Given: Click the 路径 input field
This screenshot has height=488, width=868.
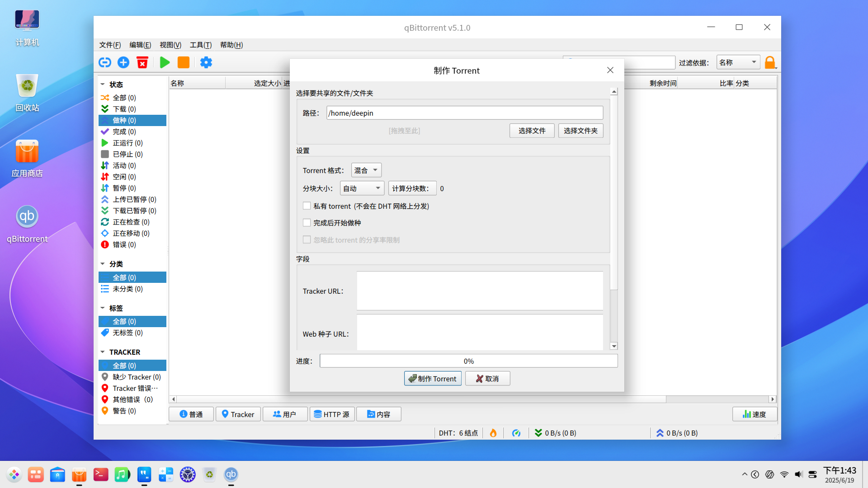Looking at the screenshot, I should point(465,113).
